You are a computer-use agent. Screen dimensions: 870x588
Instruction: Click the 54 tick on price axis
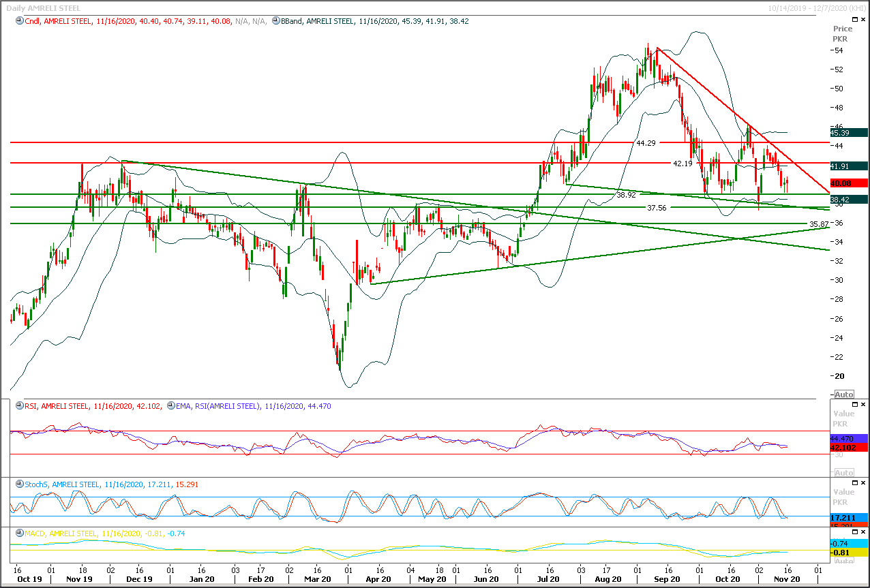point(839,50)
